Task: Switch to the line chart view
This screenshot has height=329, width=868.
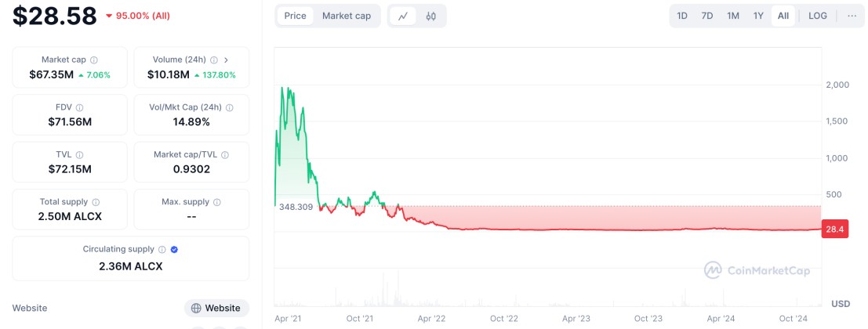Action: [x=403, y=16]
